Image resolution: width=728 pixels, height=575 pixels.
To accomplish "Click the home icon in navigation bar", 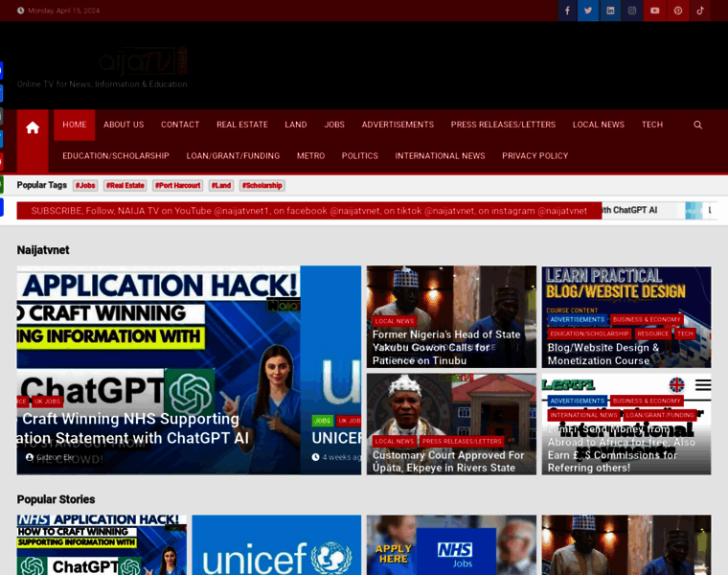I will click(33, 127).
